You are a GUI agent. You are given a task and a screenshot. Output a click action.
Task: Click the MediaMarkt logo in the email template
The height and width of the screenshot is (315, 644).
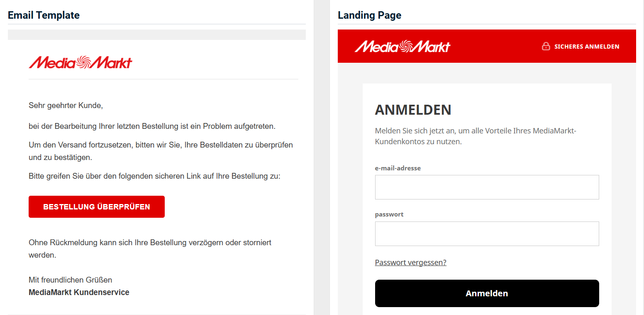(x=80, y=62)
